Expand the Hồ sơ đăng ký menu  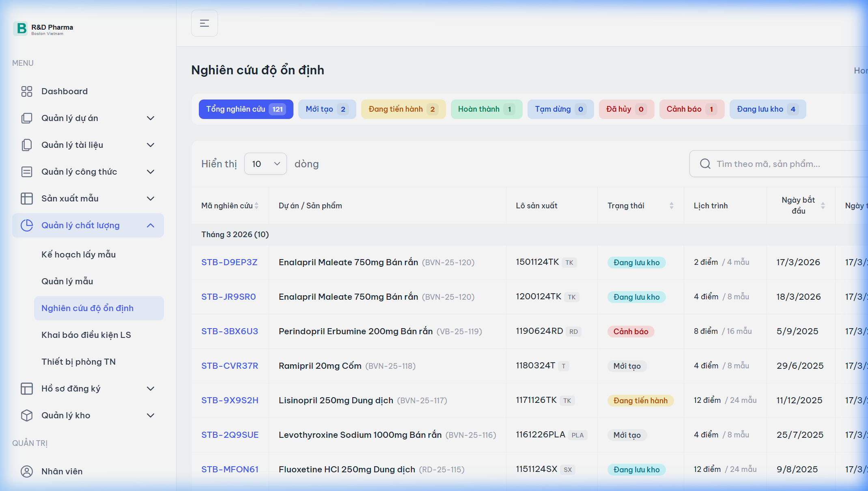[x=150, y=389]
